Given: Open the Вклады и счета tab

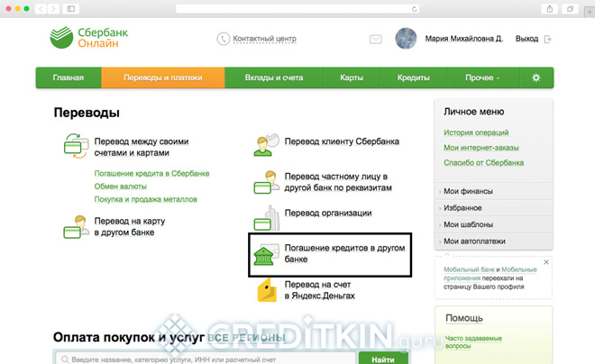Looking at the screenshot, I should [274, 77].
